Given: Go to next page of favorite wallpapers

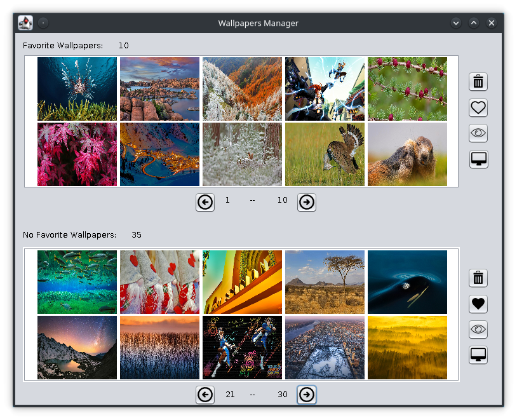Looking at the screenshot, I should pos(306,202).
